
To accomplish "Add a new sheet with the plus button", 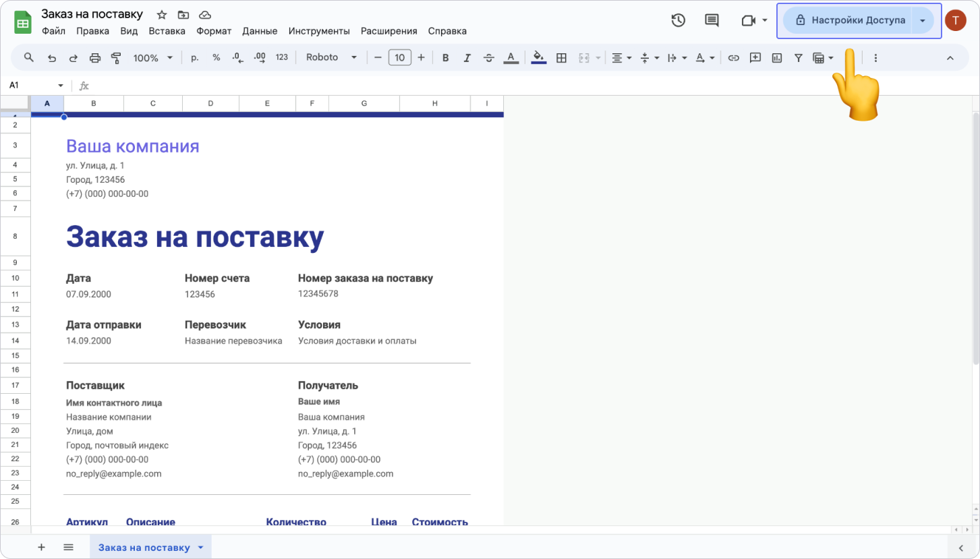I will pyautogui.click(x=41, y=548).
